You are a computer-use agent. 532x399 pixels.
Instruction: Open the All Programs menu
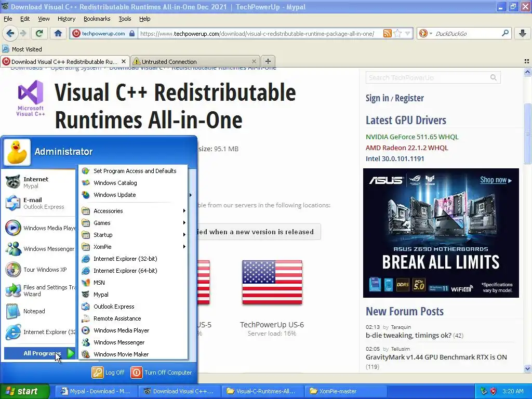[x=39, y=353]
